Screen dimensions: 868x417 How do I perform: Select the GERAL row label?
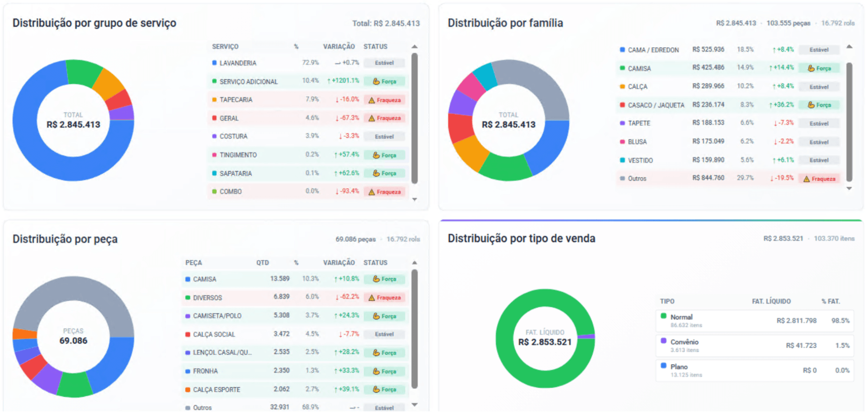click(x=229, y=118)
